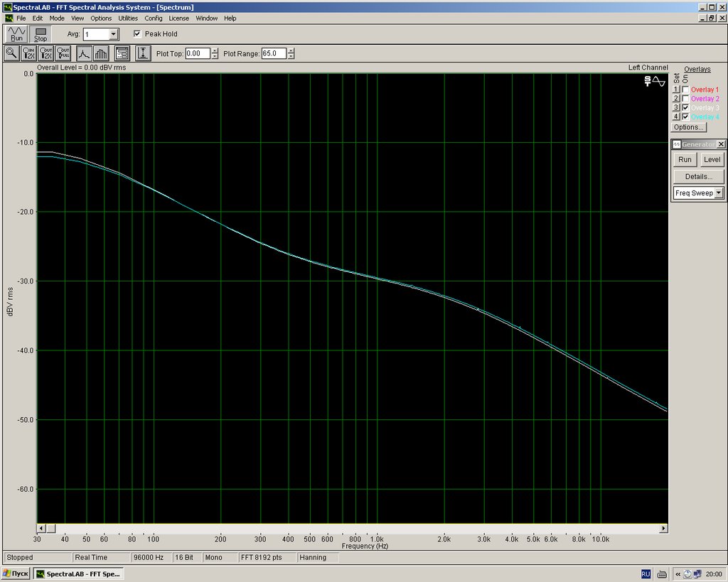This screenshot has width=728, height=582.
Task: Stop the analyzer with the Stop button
Action: pos(41,34)
